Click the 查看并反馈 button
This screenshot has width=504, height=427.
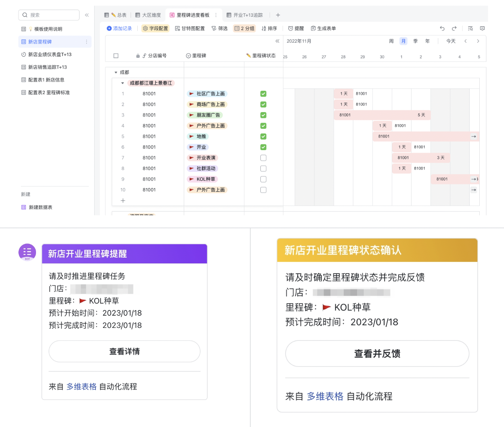tap(377, 353)
